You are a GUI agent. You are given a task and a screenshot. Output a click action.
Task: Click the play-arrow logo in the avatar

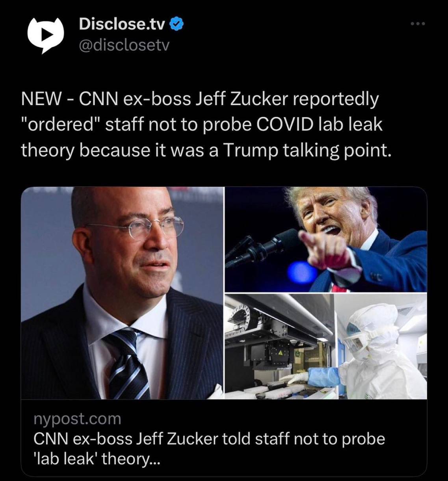46,34
